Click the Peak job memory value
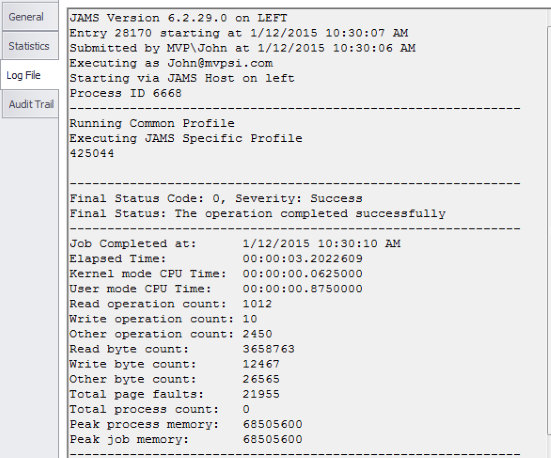The width and height of the screenshot is (551, 458). tap(272, 439)
